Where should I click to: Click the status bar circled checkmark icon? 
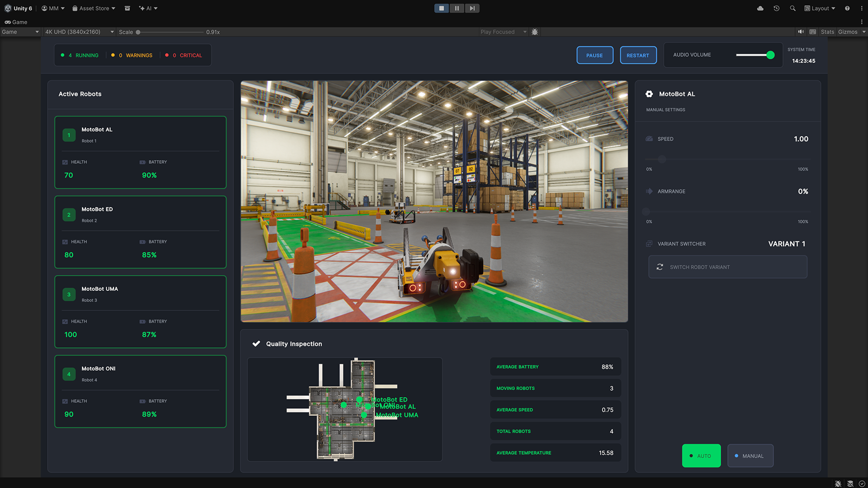[862, 483]
